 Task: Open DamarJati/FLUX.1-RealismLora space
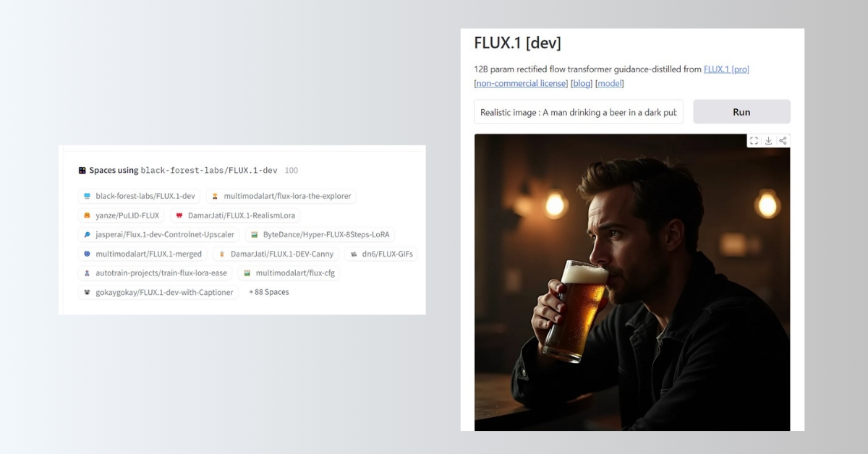click(x=235, y=215)
